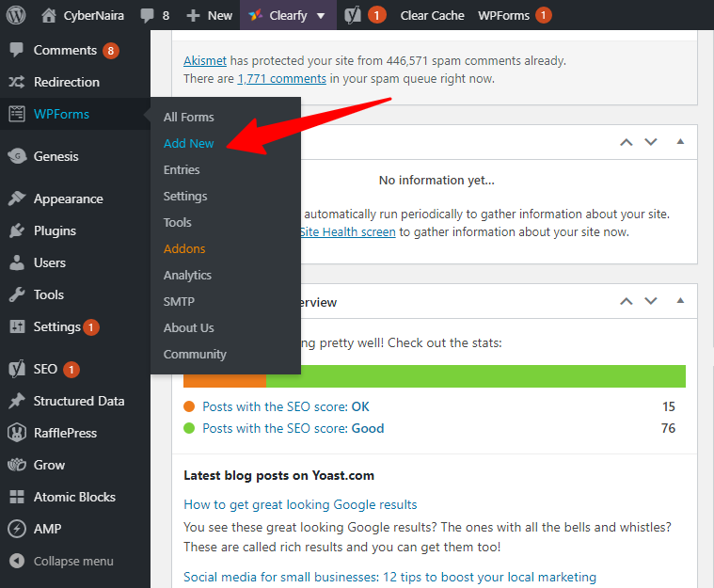The height and width of the screenshot is (588, 714).
Task: Open Social media for small businesses post link
Action: tap(389, 577)
